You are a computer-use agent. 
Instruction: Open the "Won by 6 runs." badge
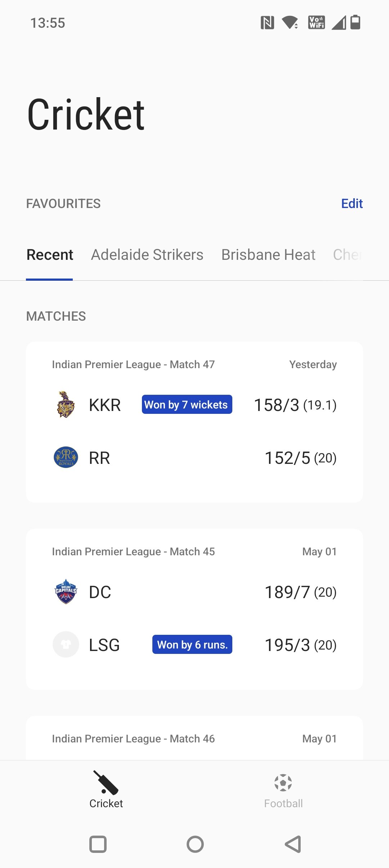pyautogui.click(x=192, y=645)
